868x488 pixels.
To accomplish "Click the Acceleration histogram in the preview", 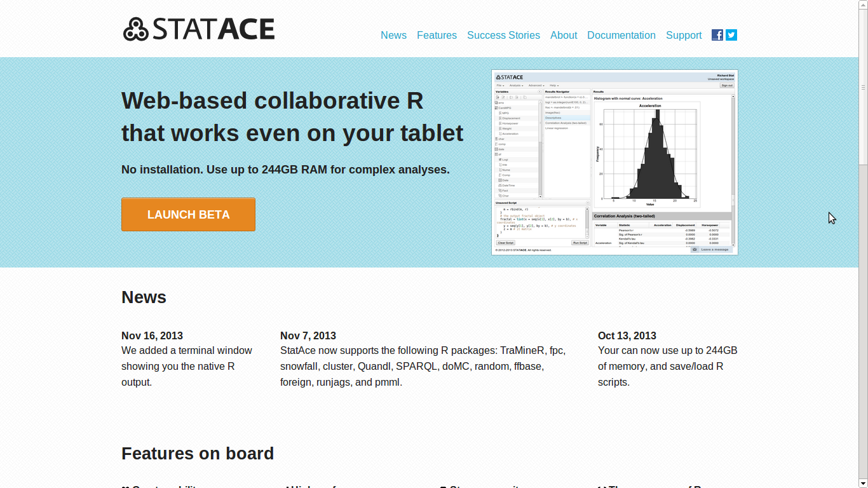I will click(x=649, y=152).
